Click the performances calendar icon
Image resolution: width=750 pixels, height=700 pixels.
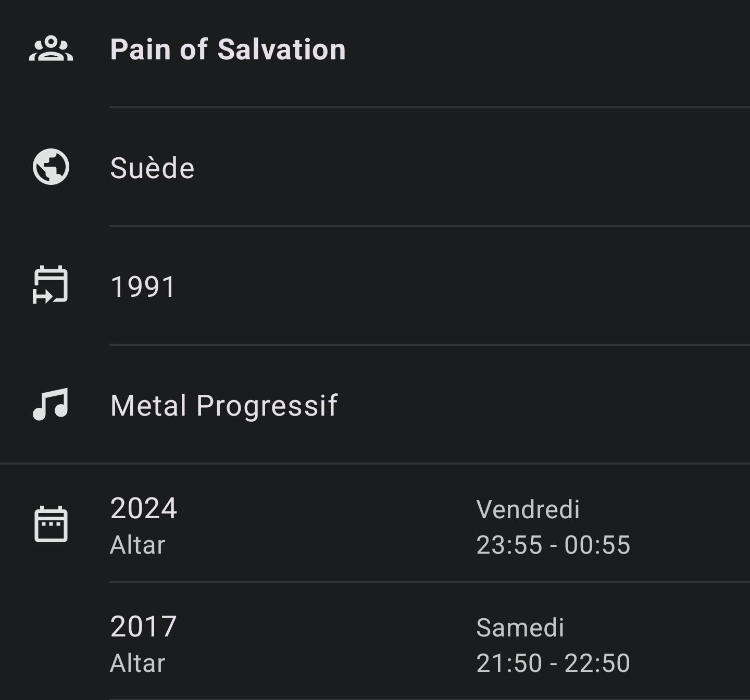pos(51,523)
